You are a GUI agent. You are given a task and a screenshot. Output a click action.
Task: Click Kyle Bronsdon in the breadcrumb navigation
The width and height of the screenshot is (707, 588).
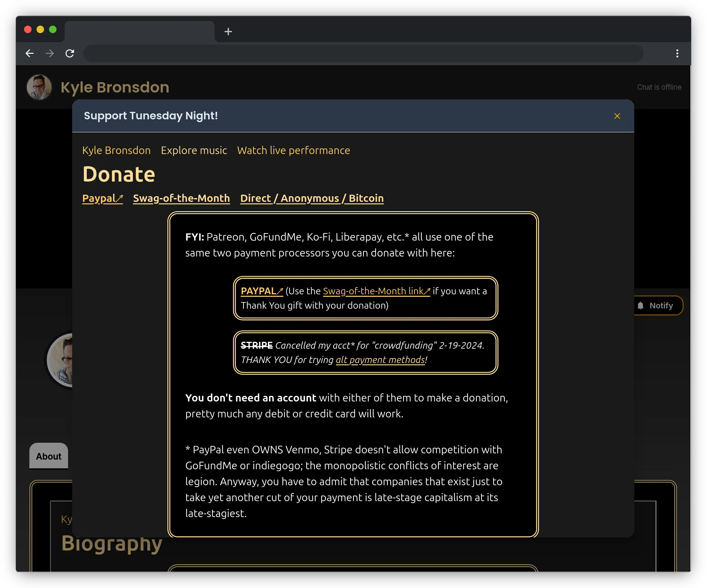(x=116, y=150)
